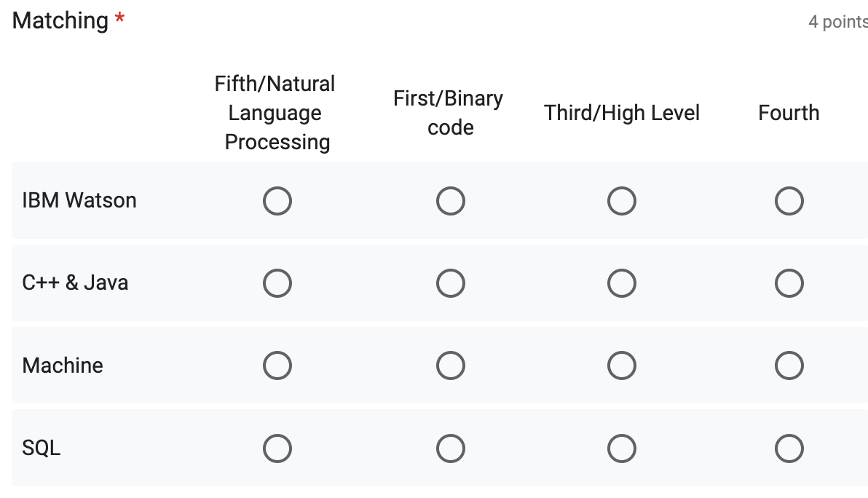Select Fifth/Natural Language Processing for C++ & Java
Screen dimensions: 868x498
pyautogui.click(x=277, y=282)
